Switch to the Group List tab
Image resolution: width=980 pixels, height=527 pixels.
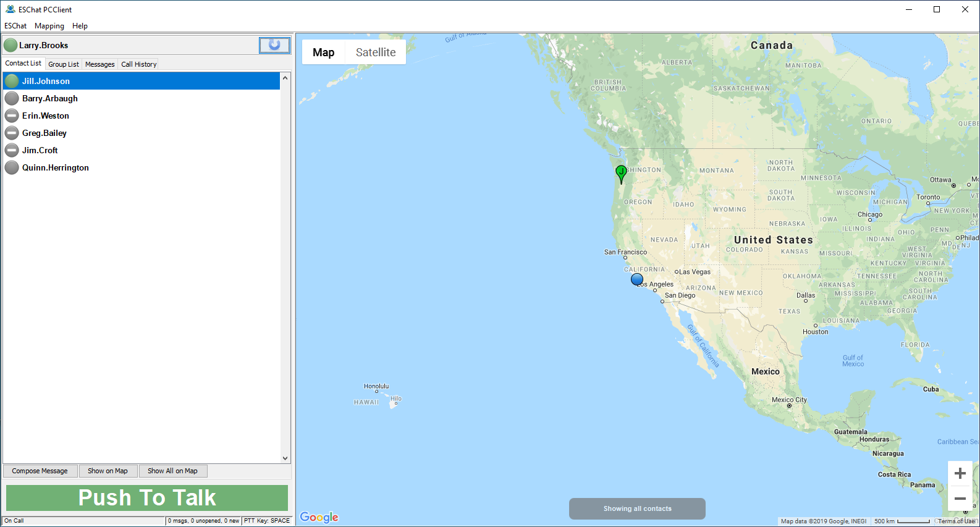[64, 64]
